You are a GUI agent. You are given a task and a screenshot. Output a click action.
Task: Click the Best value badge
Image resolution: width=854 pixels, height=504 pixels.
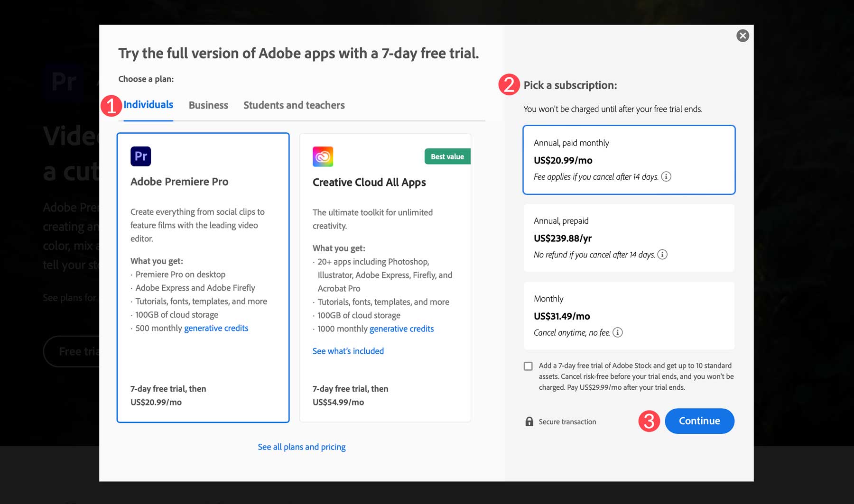pyautogui.click(x=447, y=156)
